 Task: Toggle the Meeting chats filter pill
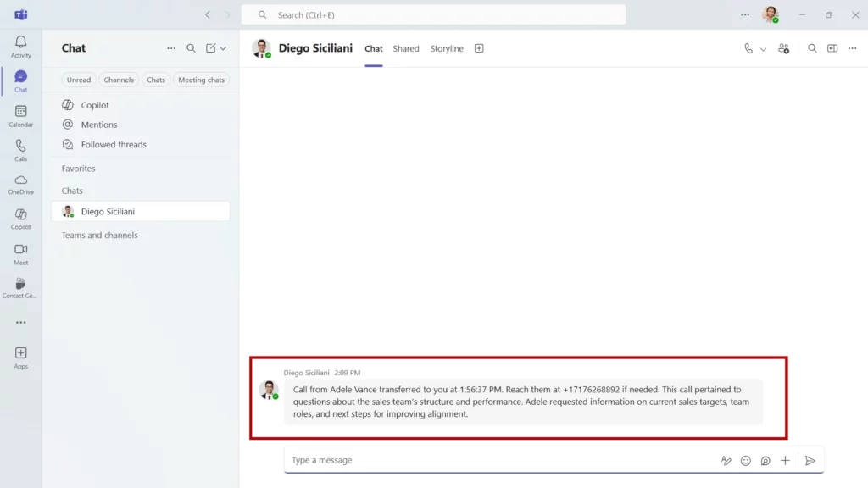coord(202,80)
